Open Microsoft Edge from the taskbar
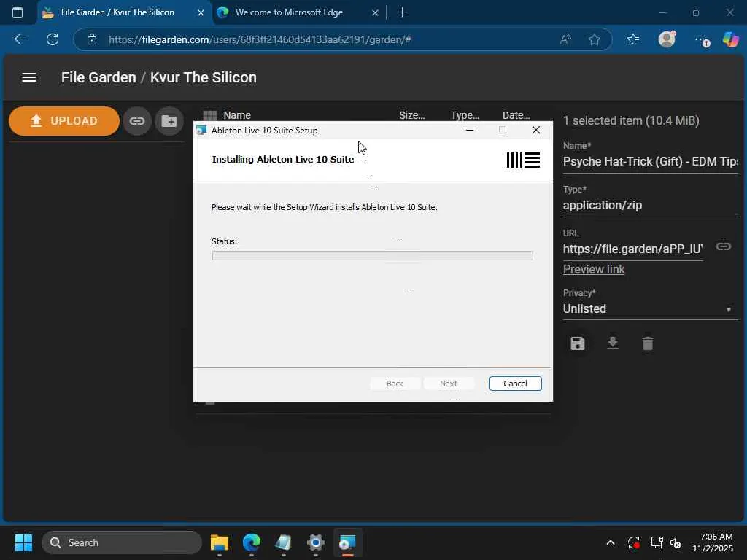This screenshot has height=560, width=747. click(252, 542)
